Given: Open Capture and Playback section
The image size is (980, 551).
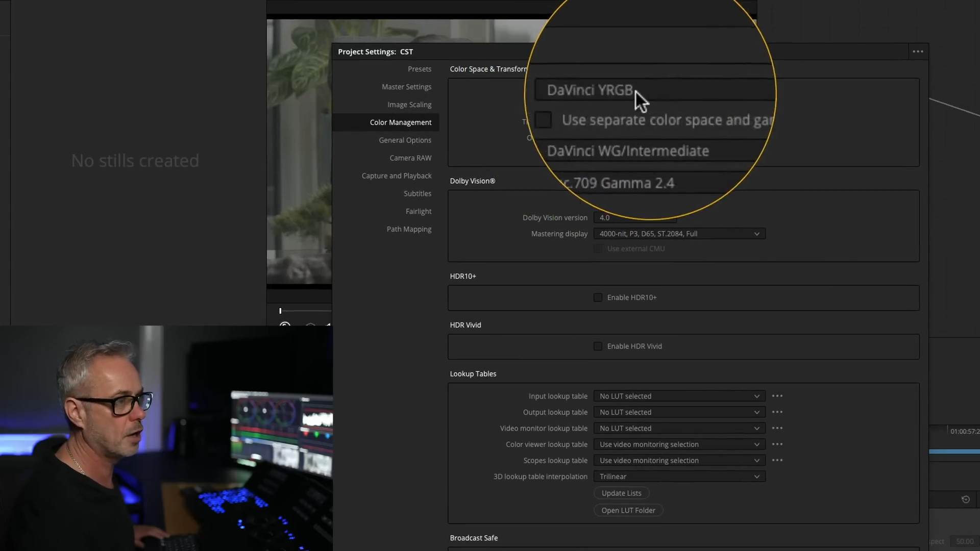Looking at the screenshot, I should (x=397, y=176).
